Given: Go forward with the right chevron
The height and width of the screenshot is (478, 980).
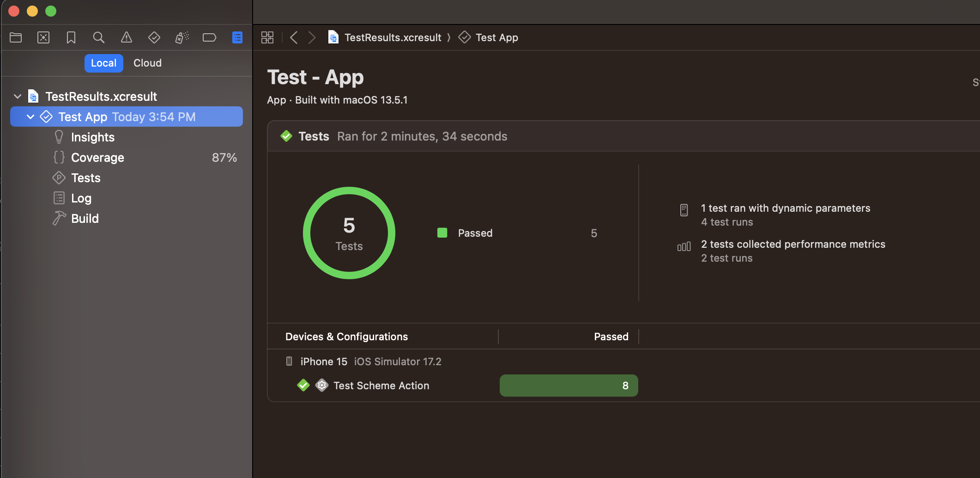Looking at the screenshot, I should 312,37.
